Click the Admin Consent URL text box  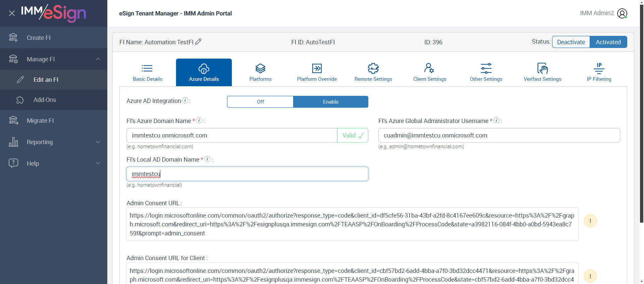[352, 224]
